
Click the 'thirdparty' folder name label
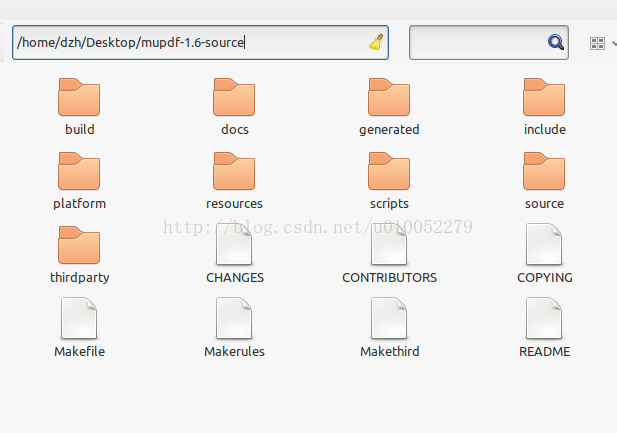[x=79, y=278]
